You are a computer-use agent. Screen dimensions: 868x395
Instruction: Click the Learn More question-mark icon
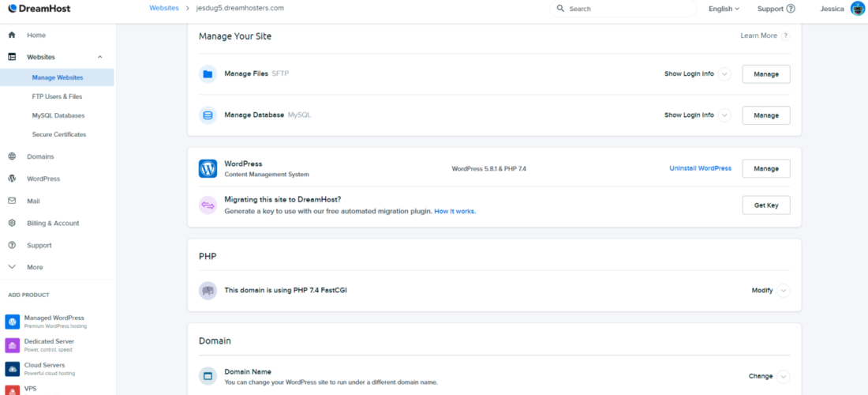pos(785,36)
